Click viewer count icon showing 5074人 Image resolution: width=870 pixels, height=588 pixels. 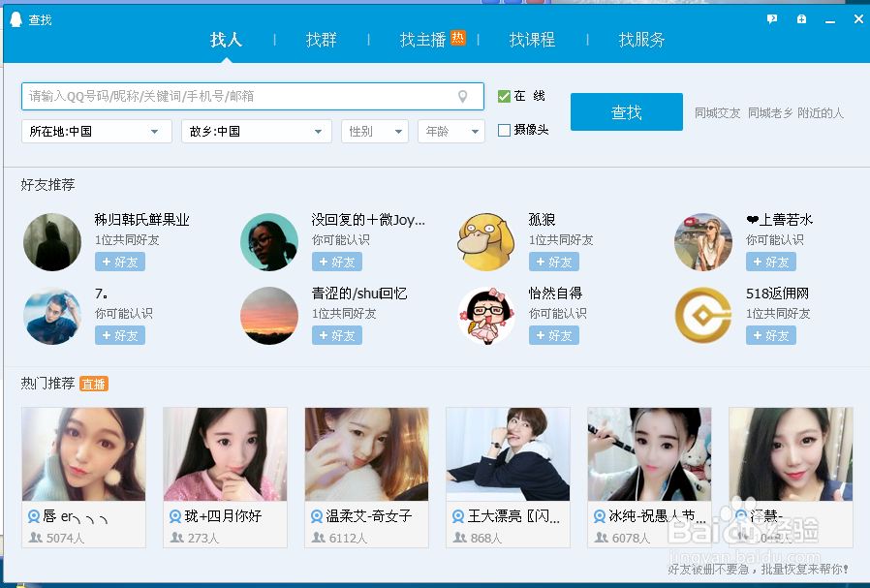click(36, 538)
